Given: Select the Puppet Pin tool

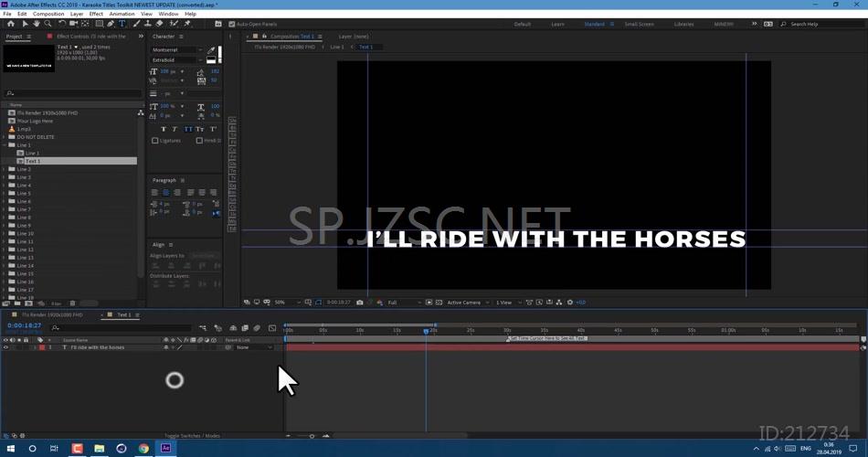Looking at the screenshot, I should pos(187,24).
